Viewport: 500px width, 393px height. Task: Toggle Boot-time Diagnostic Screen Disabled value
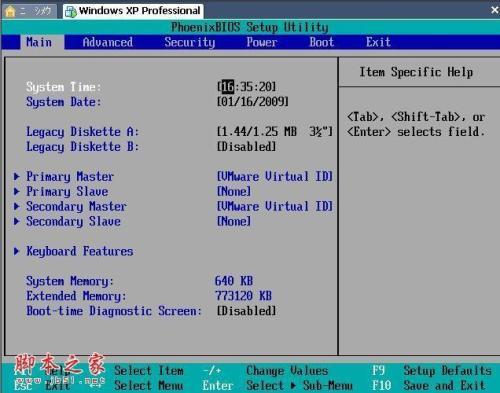click(246, 311)
